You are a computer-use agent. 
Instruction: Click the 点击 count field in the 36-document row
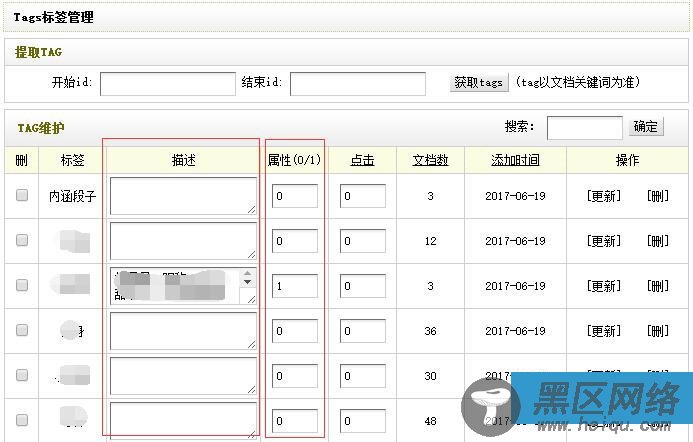[363, 331]
